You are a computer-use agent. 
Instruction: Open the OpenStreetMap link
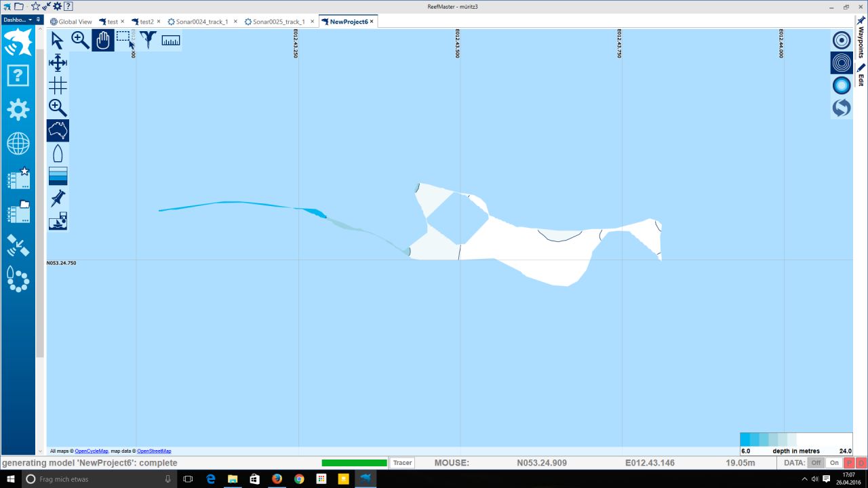(x=154, y=451)
